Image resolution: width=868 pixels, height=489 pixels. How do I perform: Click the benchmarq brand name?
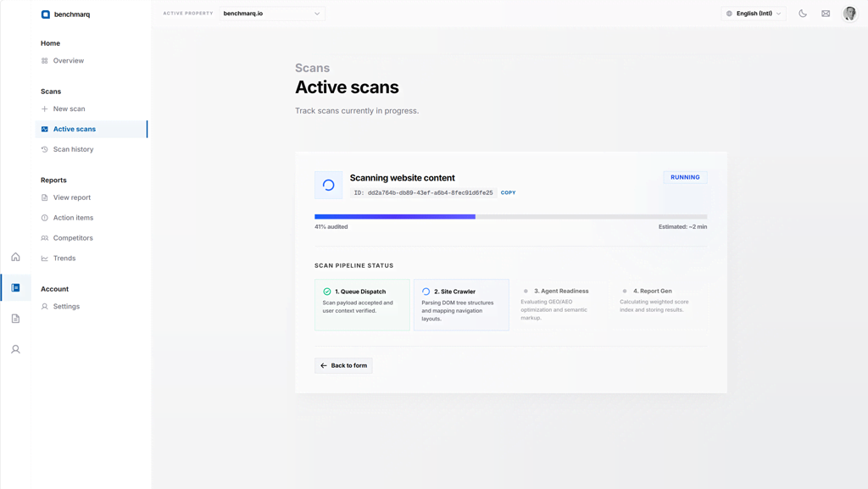72,14
